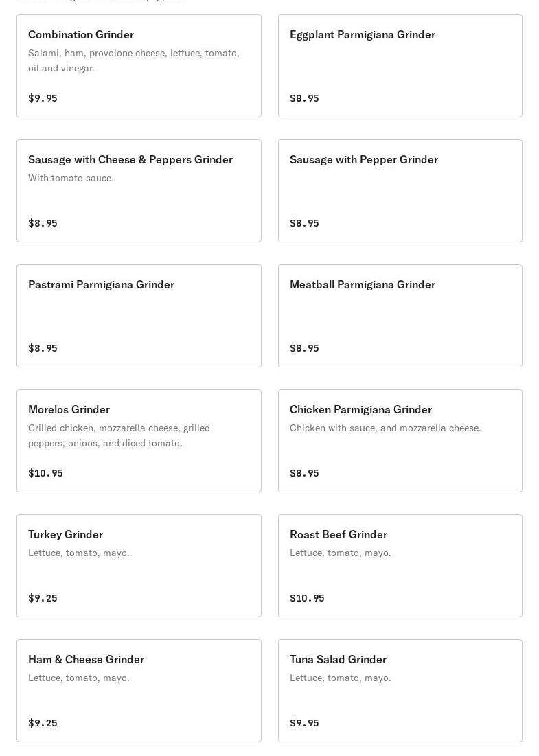Click the Ham & Cheese Grinder $9.25 price
The image size is (539, 756).
click(43, 723)
